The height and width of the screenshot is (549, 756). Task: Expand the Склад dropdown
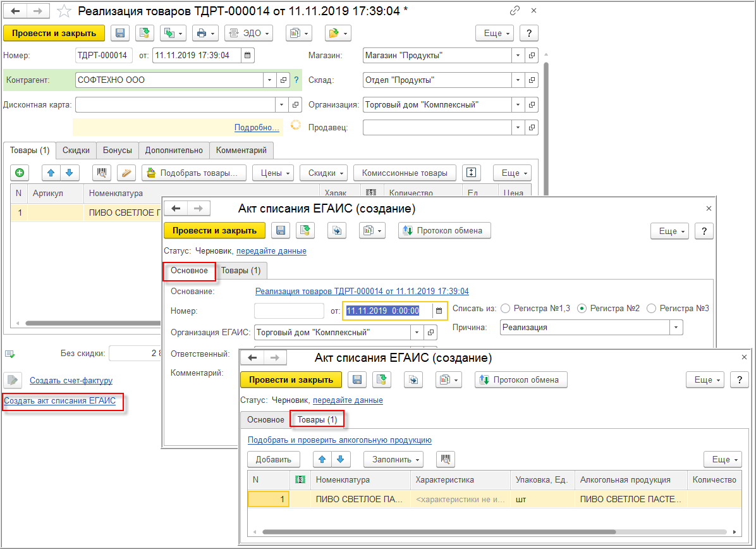tap(518, 80)
